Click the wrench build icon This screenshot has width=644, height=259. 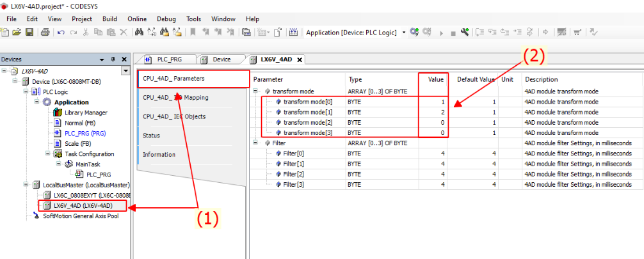click(x=465, y=32)
